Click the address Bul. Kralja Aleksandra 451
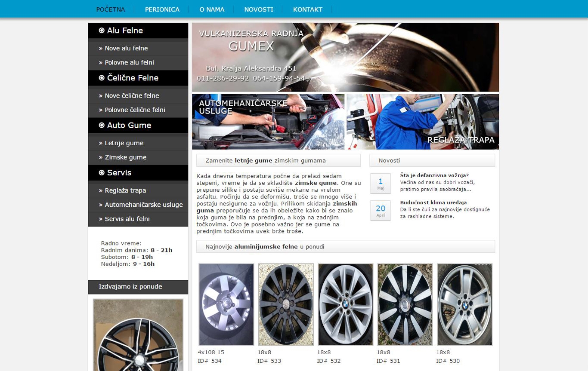 (251, 68)
